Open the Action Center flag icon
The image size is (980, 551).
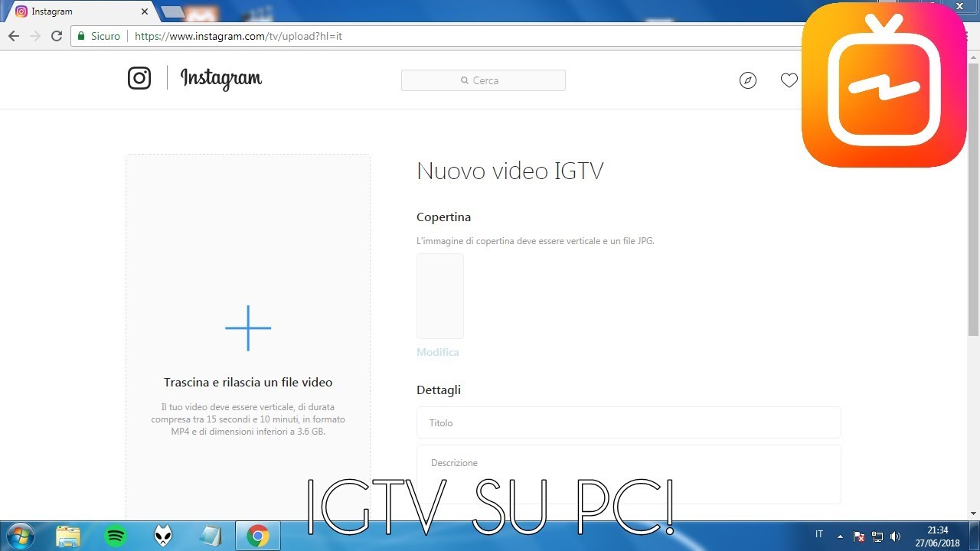pos(860,536)
